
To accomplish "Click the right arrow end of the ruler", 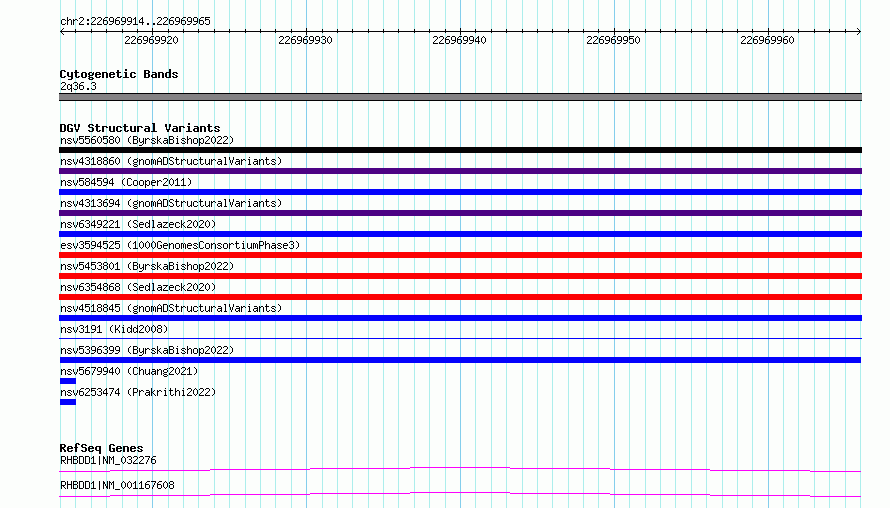I will (x=858, y=31).
